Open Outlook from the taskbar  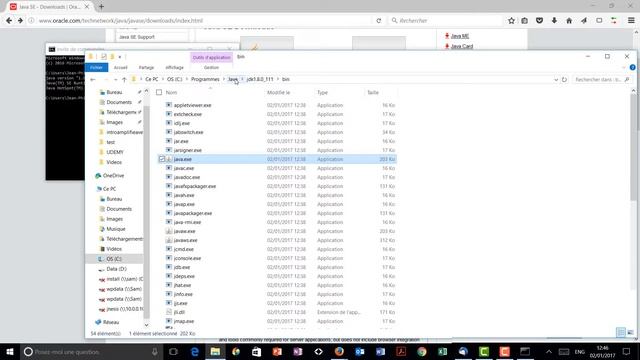[x=360, y=351]
